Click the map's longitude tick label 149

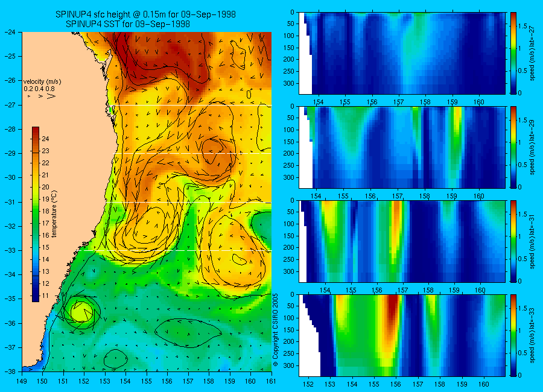coord(22,381)
